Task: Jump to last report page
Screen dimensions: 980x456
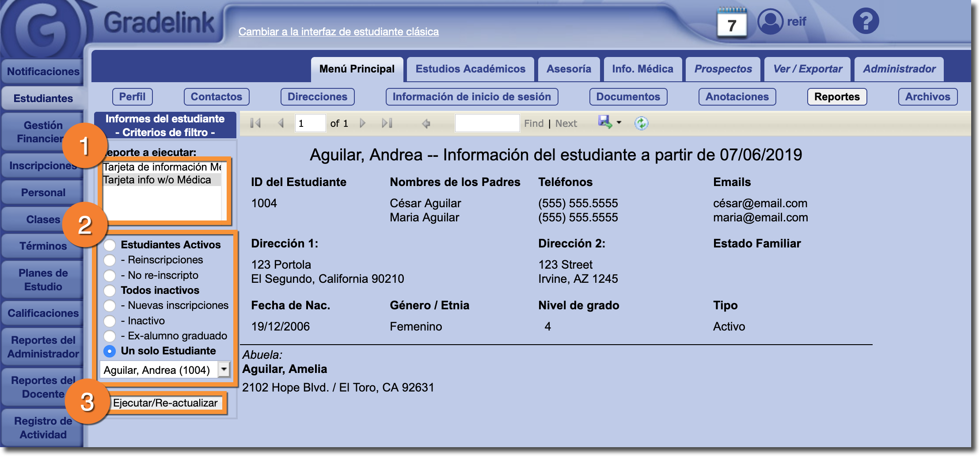Action: tap(387, 123)
